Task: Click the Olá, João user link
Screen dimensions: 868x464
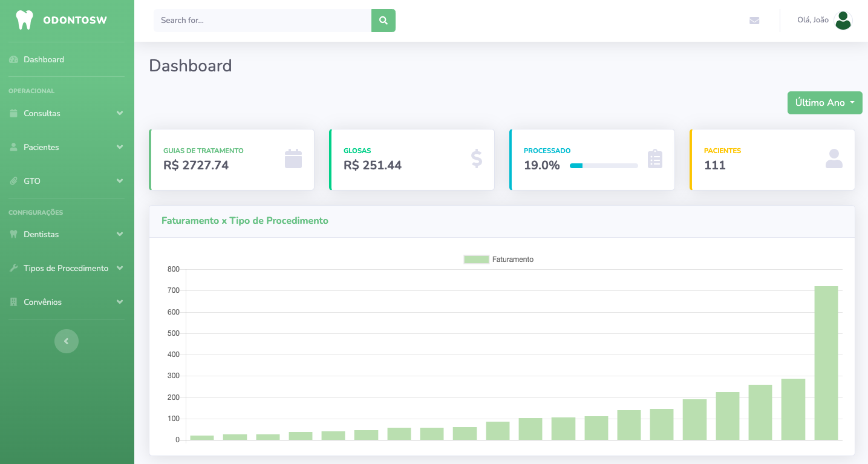Action: [x=813, y=20]
